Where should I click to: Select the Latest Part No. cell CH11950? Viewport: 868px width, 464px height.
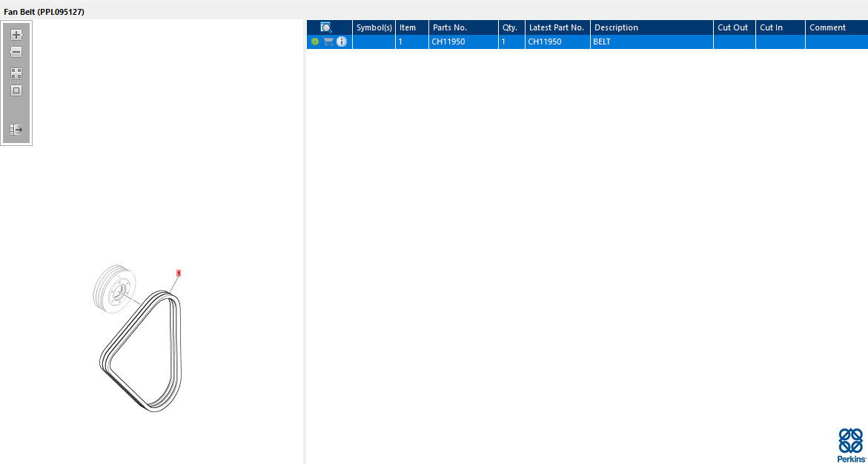pos(557,42)
